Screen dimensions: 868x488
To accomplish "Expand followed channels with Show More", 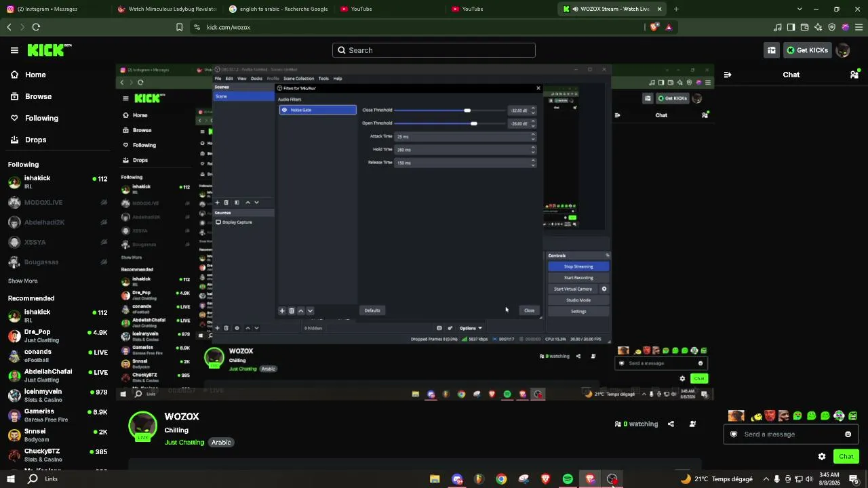I will click(23, 281).
